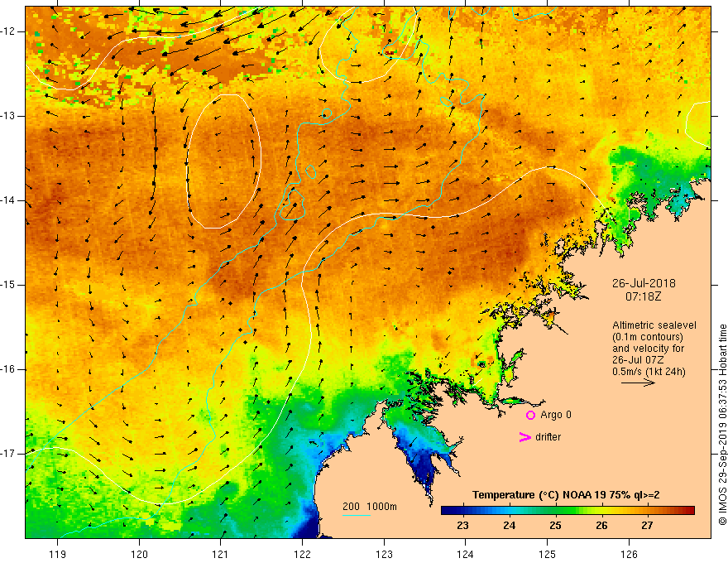Image resolution: width=728 pixels, height=563 pixels.
Task: Click the latitude axis label -13
Action: 8,116
